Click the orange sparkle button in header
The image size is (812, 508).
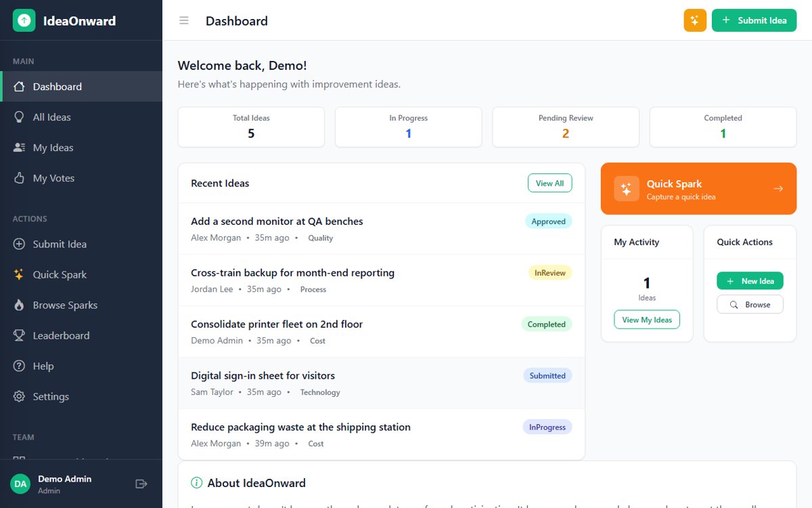click(695, 20)
